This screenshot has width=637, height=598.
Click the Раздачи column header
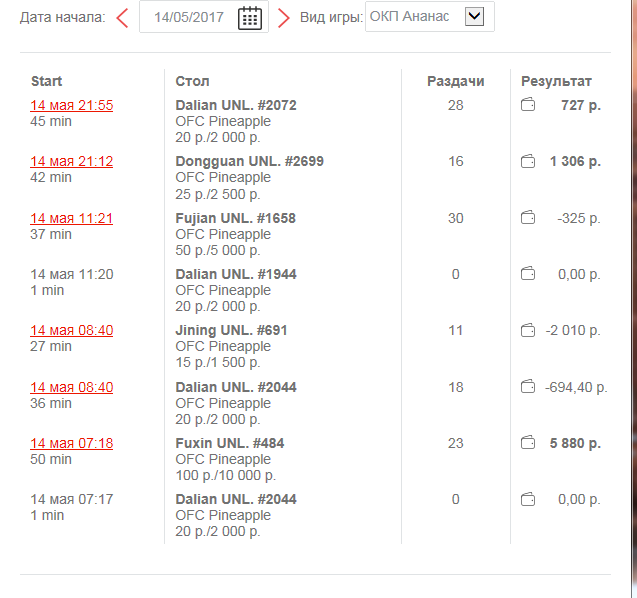(455, 81)
